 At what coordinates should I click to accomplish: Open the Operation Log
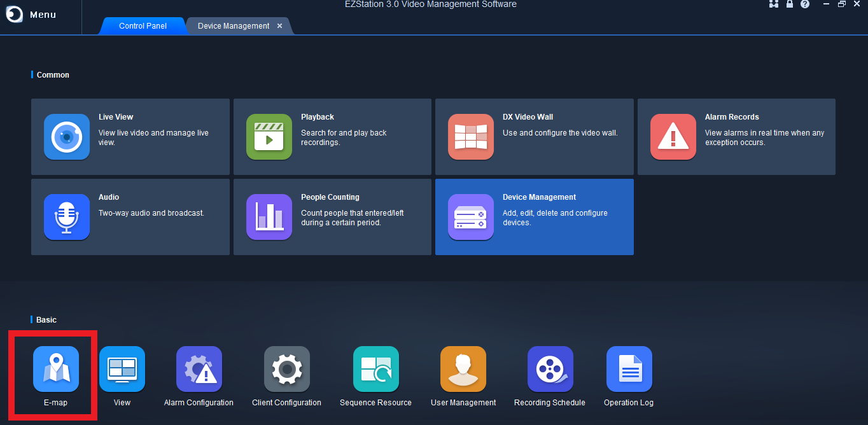point(629,375)
